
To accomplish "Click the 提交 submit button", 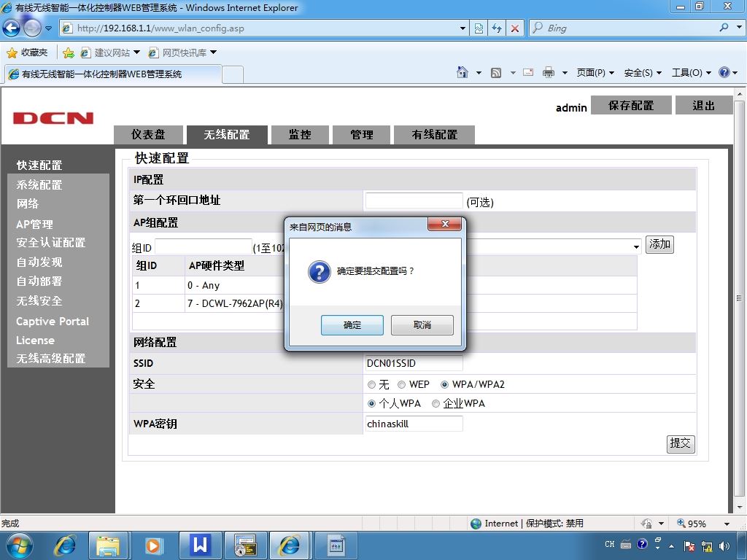I will pos(681,444).
